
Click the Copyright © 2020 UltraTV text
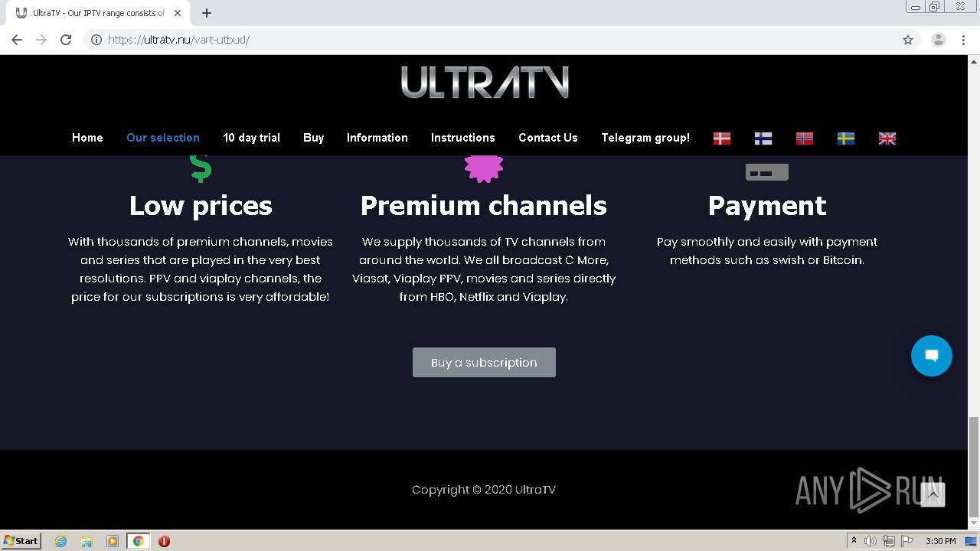click(x=484, y=490)
